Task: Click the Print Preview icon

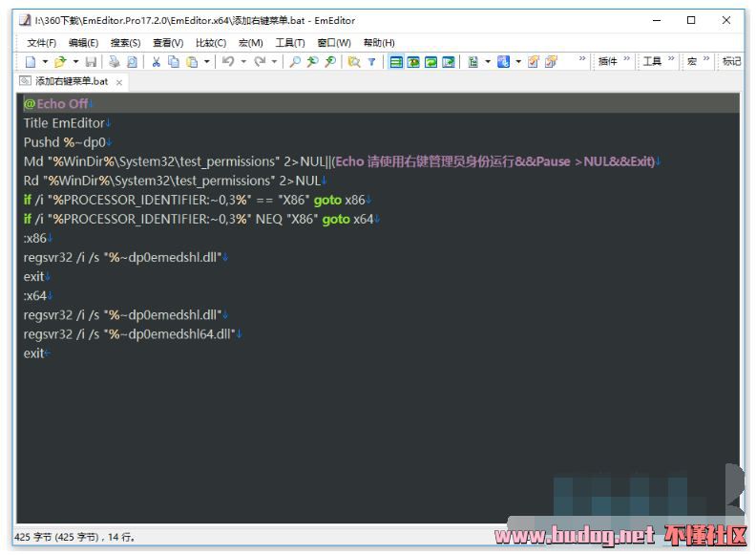Action: tap(132, 62)
